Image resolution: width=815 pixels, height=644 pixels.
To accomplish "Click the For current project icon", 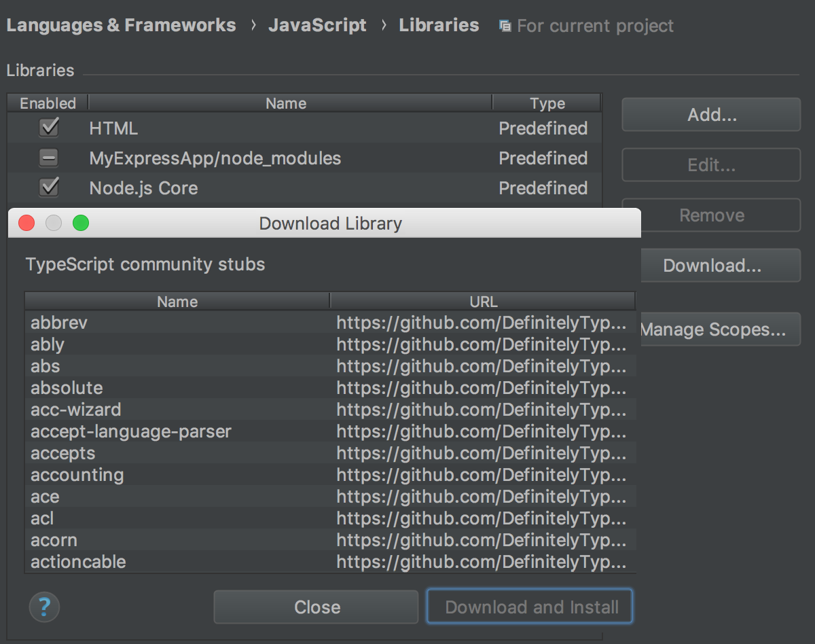I will 505,26.
